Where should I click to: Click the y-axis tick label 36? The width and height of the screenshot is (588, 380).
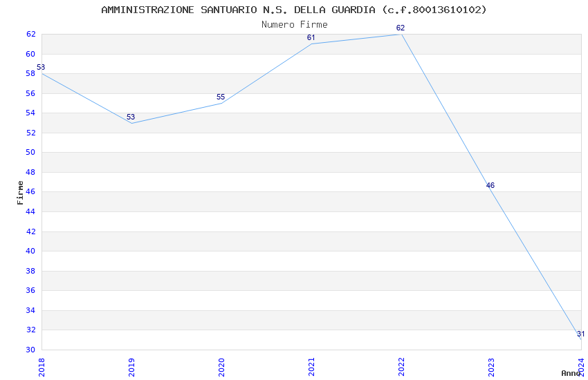[x=30, y=290]
